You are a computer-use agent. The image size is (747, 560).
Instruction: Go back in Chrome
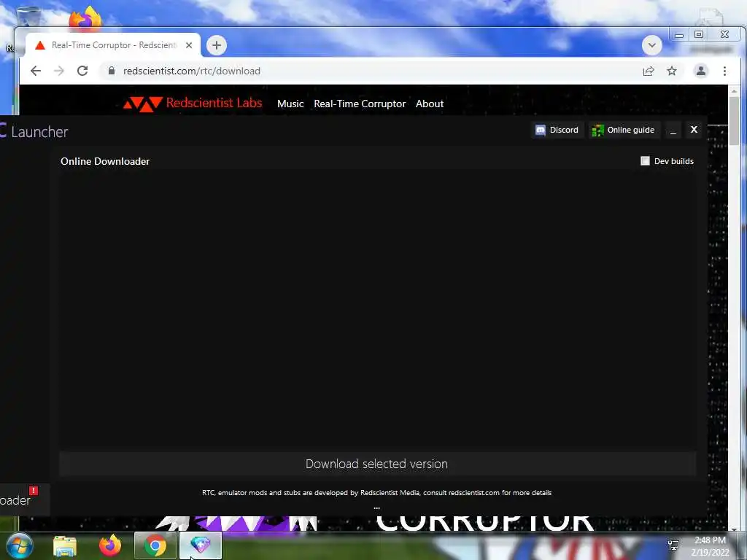click(x=36, y=71)
